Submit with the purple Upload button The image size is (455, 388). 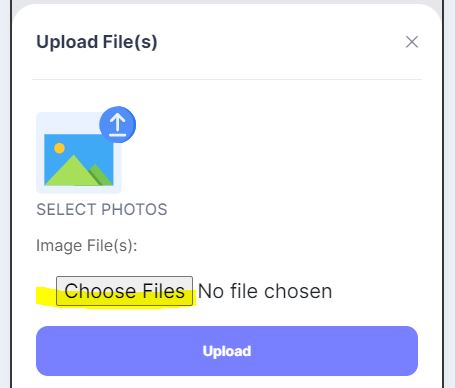(227, 351)
